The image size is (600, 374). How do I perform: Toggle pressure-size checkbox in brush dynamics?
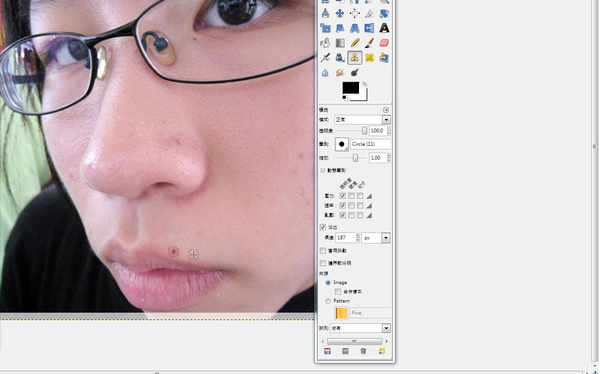pyautogui.click(x=360, y=196)
